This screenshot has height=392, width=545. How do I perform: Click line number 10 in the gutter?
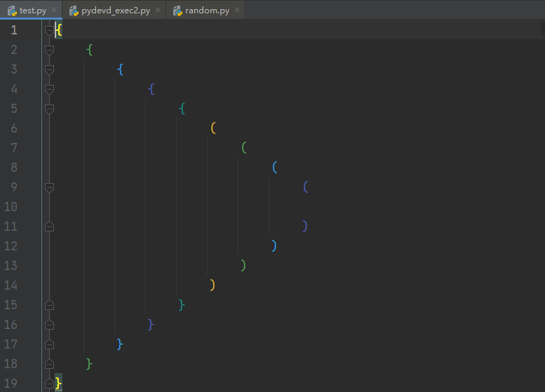click(11, 207)
